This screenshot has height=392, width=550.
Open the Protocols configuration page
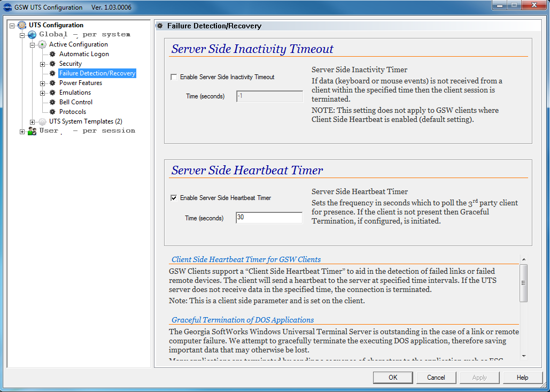72,112
